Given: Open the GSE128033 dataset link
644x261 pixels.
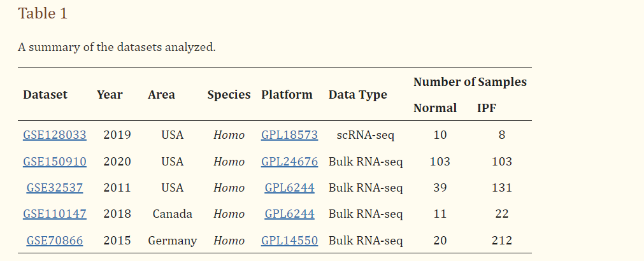Looking at the screenshot, I should pos(55,135).
